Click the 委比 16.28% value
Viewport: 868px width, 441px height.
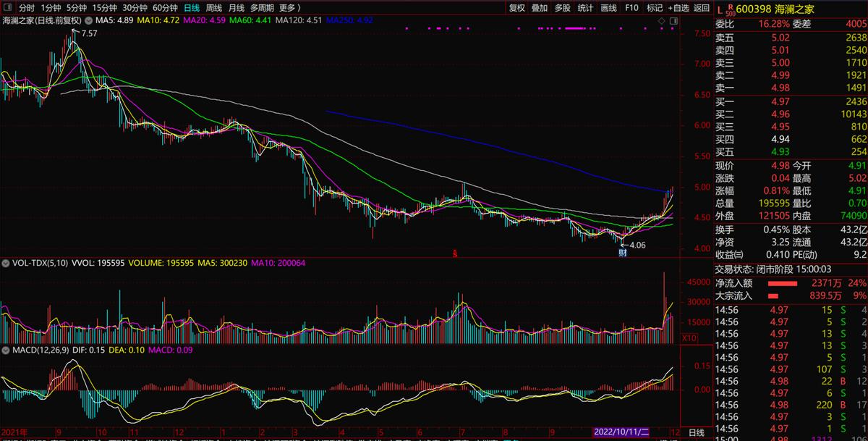pos(774,23)
